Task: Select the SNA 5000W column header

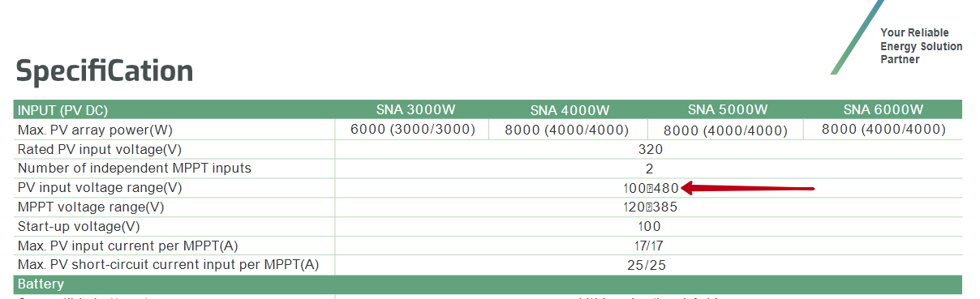Action: click(725, 109)
